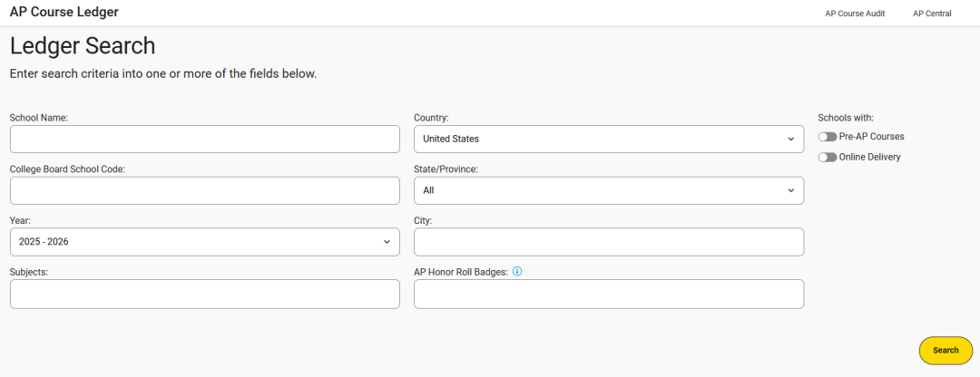Click the 'Enter search criteria' instruction text
Screen dimensions: 980x377
click(x=163, y=74)
